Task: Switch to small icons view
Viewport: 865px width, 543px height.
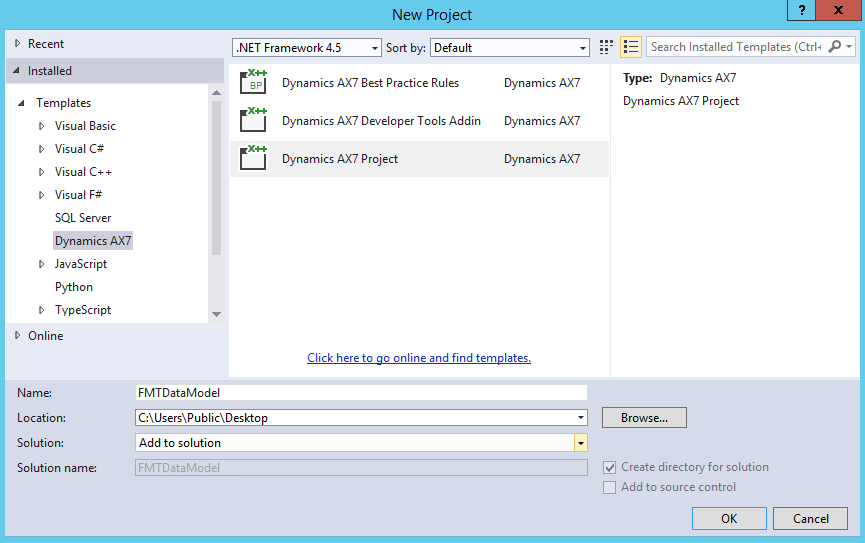Action: coord(606,47)
